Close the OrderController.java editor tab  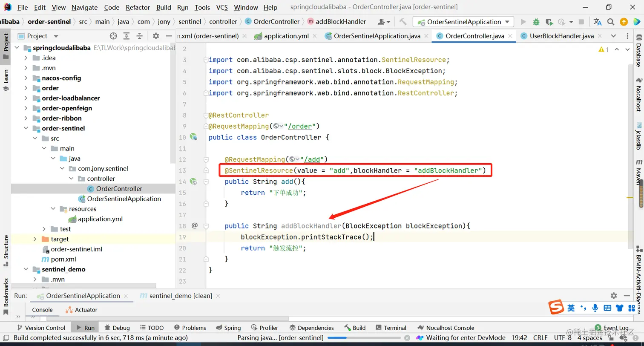click(510, 36)
